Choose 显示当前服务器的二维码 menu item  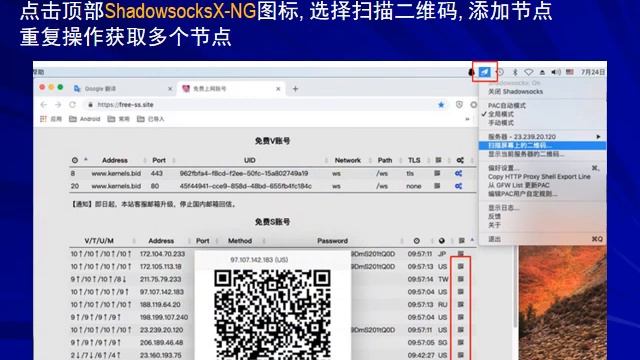pos(526,154)
